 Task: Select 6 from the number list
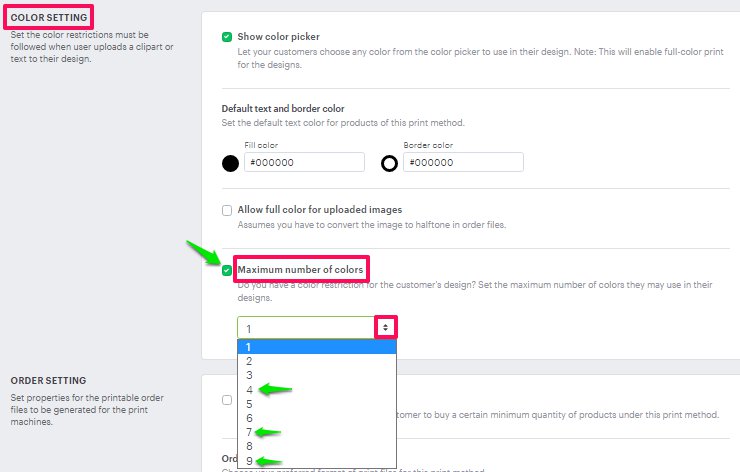coord(317,418)
